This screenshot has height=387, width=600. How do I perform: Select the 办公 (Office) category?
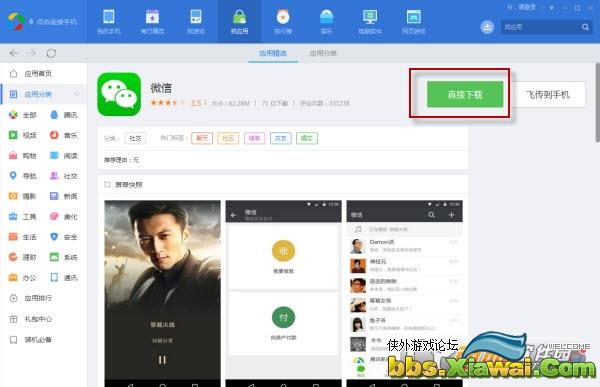23,278
